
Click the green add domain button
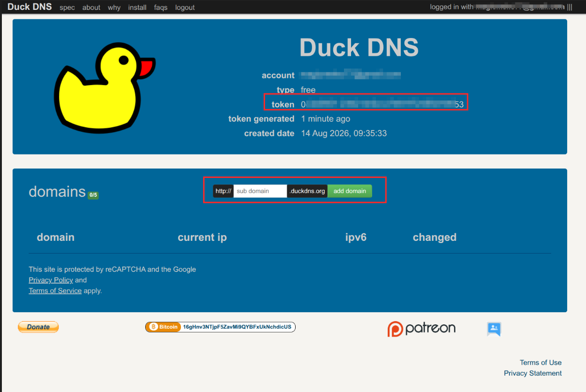point(350,191)
